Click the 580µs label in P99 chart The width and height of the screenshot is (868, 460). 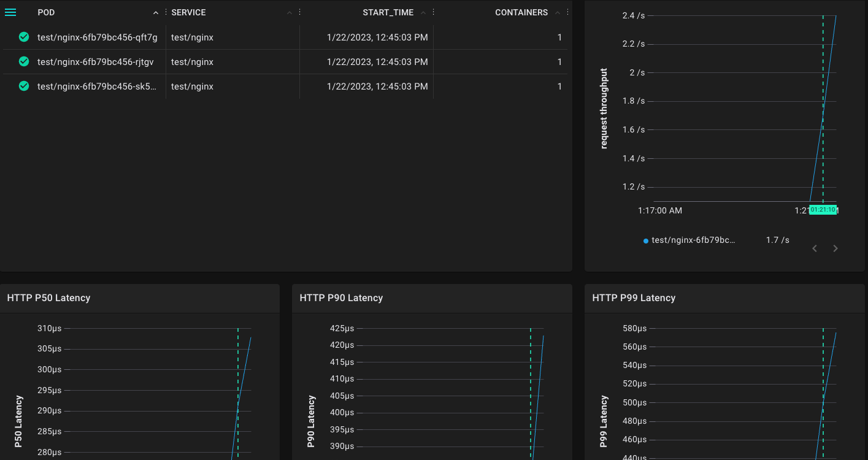[x=634, y=328]
